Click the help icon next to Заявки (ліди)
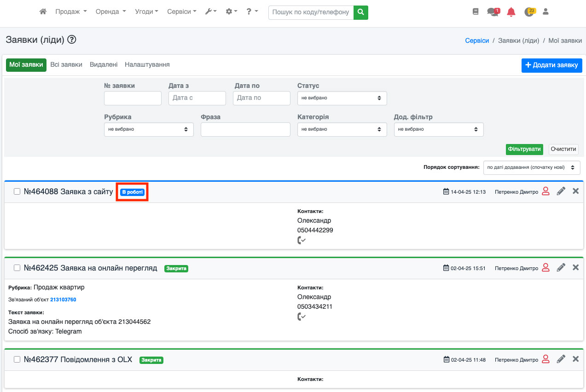The height and width of the screenshot is (392, 586). pos(71,40)
